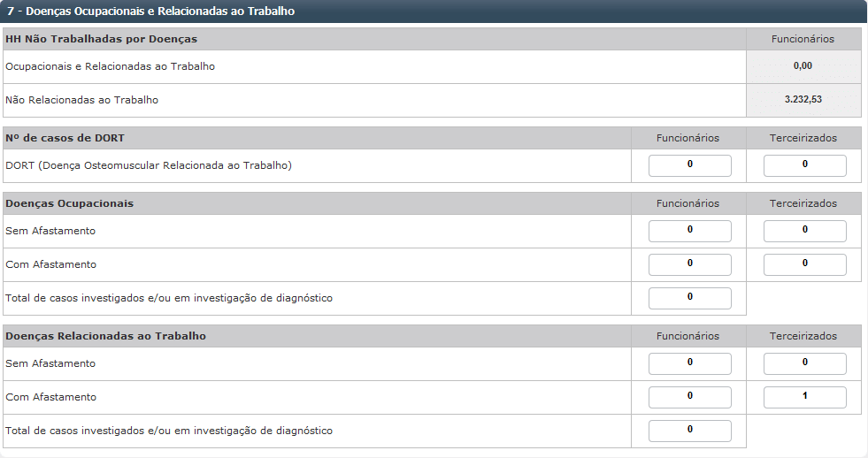The height and width of the screenshot is (458, 868).
Task: Click DORT Funcionários input field
Action: [x=689, y=165]
